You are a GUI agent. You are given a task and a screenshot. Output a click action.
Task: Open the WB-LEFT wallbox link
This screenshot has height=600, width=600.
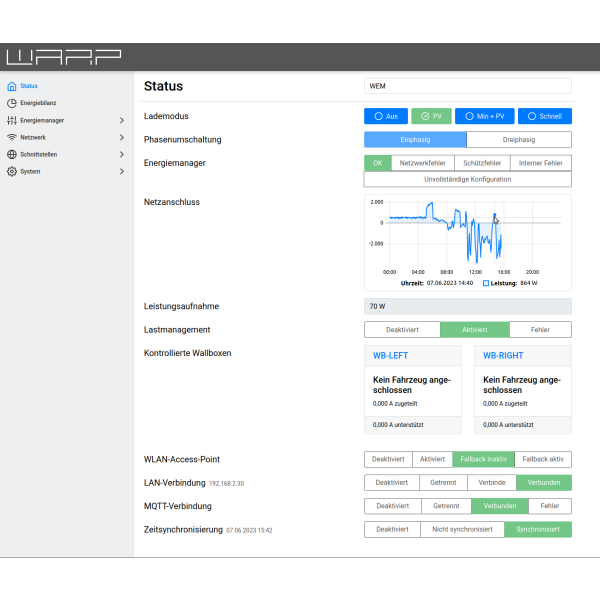pos(390,356)
